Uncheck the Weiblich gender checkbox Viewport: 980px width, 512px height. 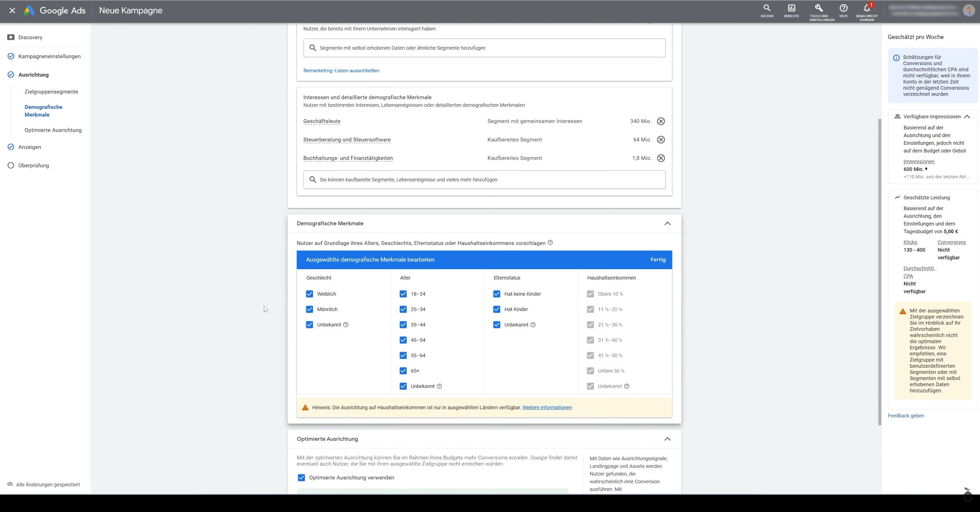pyautogui.click(x=310, y=294)
